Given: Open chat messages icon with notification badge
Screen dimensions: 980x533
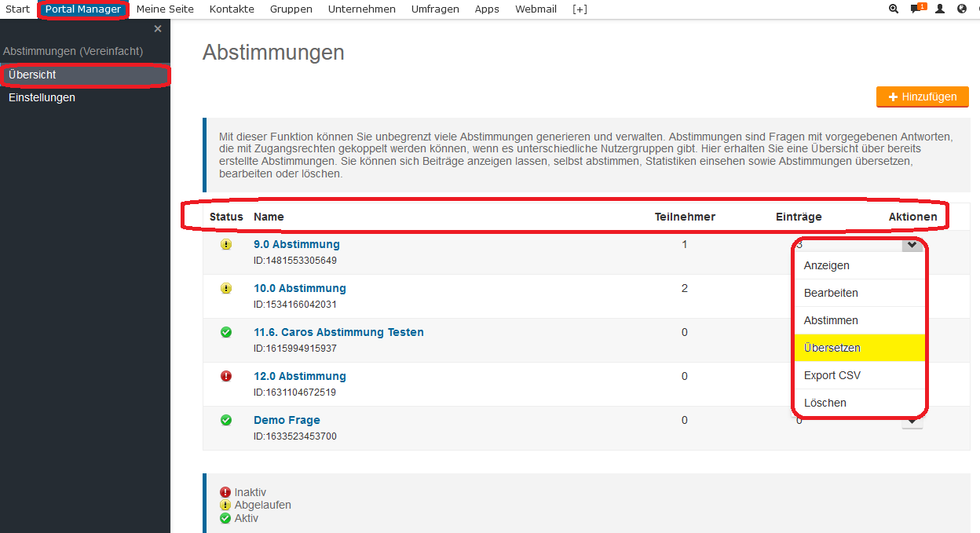Looking at the screenshot, I should click(917, 9).
